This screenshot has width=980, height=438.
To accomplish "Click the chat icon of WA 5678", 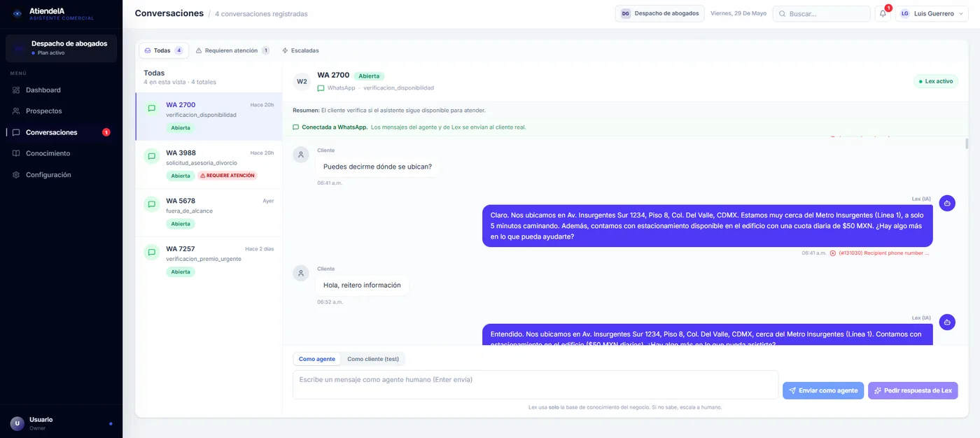I will pos(152,204).
